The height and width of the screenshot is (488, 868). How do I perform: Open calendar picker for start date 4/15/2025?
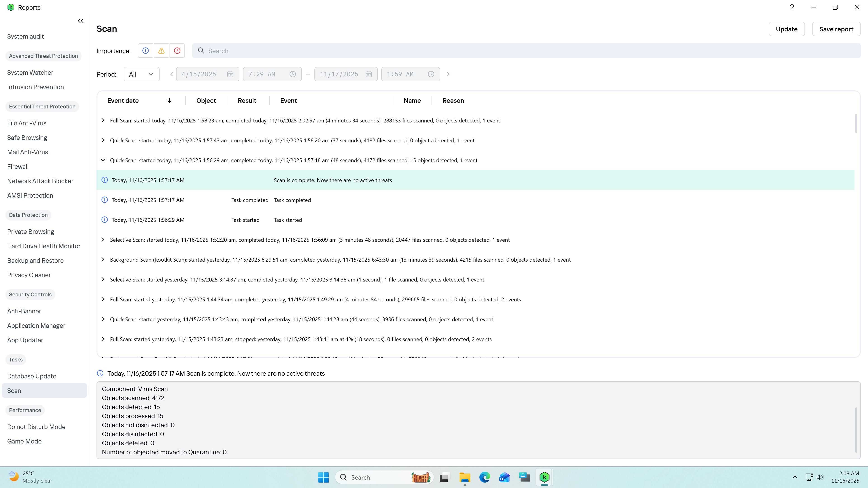230,74
